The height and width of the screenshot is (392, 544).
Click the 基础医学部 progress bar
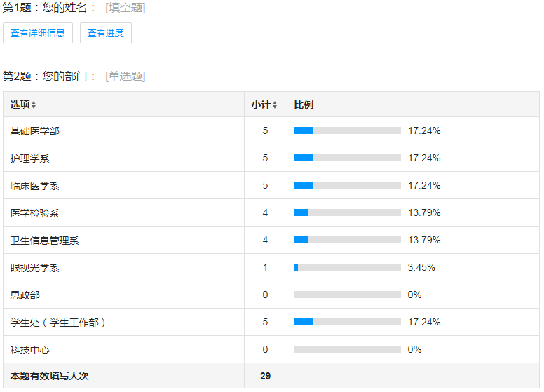(347, 130)
